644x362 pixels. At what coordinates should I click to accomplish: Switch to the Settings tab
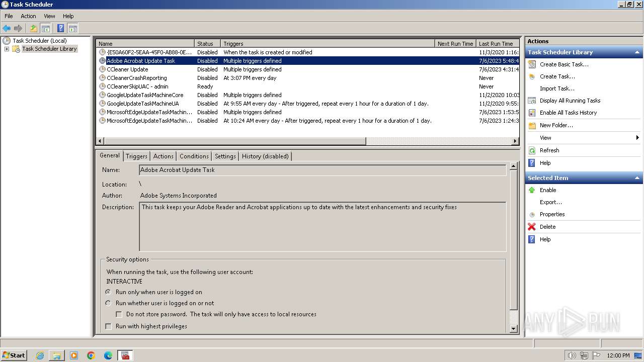(225, 156)
